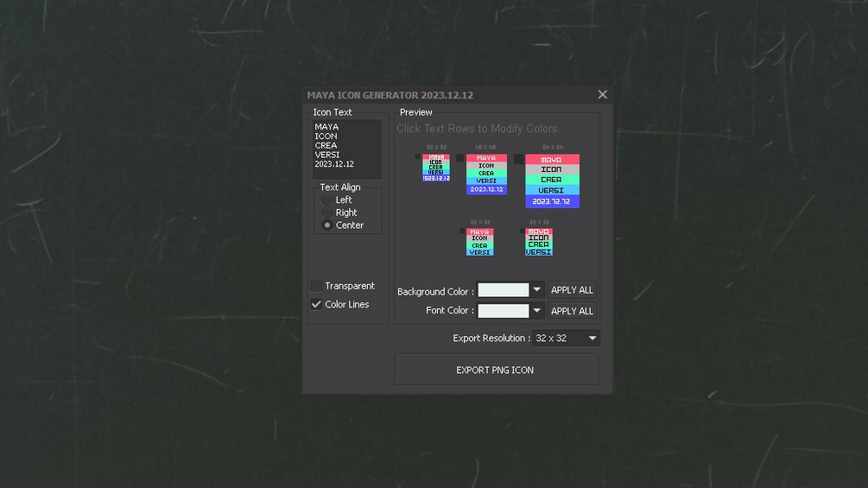Viewport: 868px width, 488px height.
Task: Apply font color to all rows
Action: point(572,311)
